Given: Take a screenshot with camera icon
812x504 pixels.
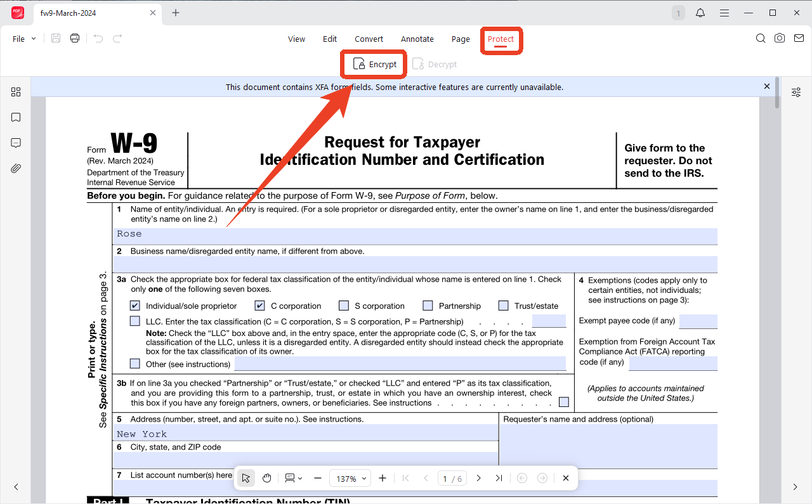Looking at the screenshot, I should click(780, 39).
